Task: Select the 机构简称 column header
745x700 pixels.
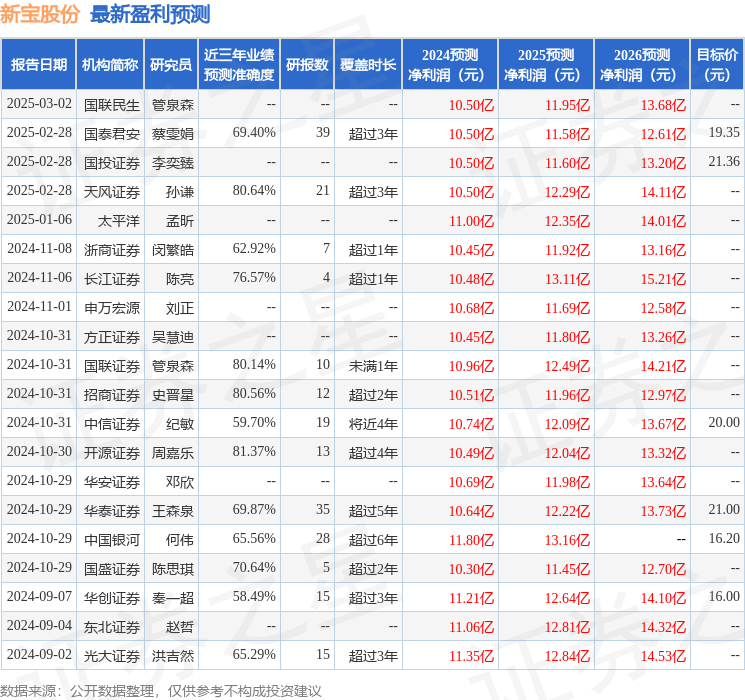Action: click(x=110, y=64)
